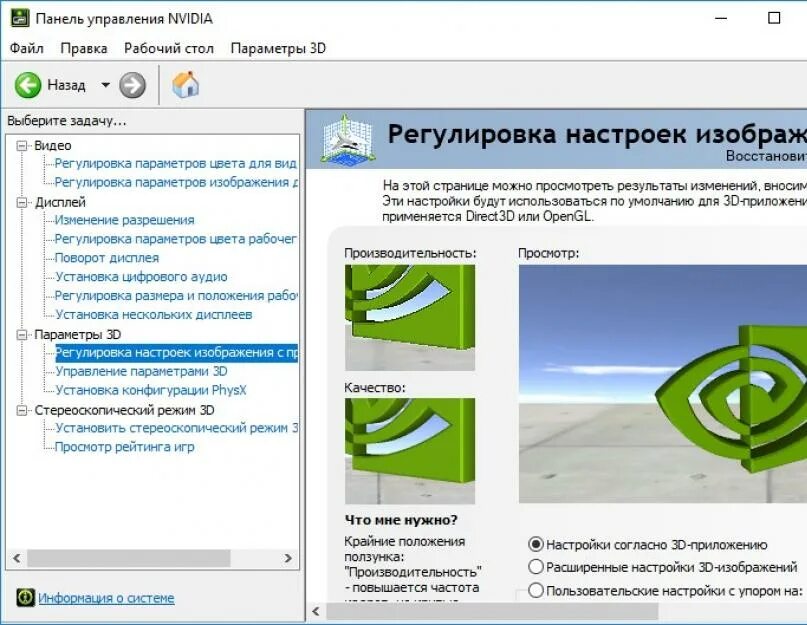Open the Параметры 3D menu
Image resolution: width=807 pixels, height=625 pixels.
point(278,48)
